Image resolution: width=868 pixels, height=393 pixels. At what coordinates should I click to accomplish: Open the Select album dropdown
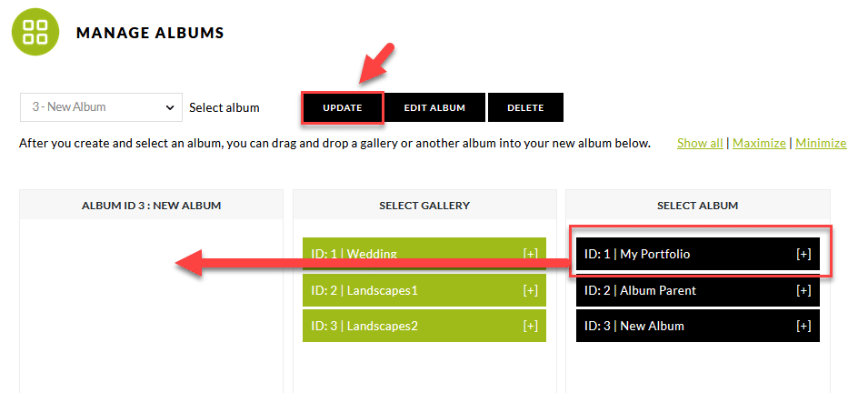(x=101, y=107)
